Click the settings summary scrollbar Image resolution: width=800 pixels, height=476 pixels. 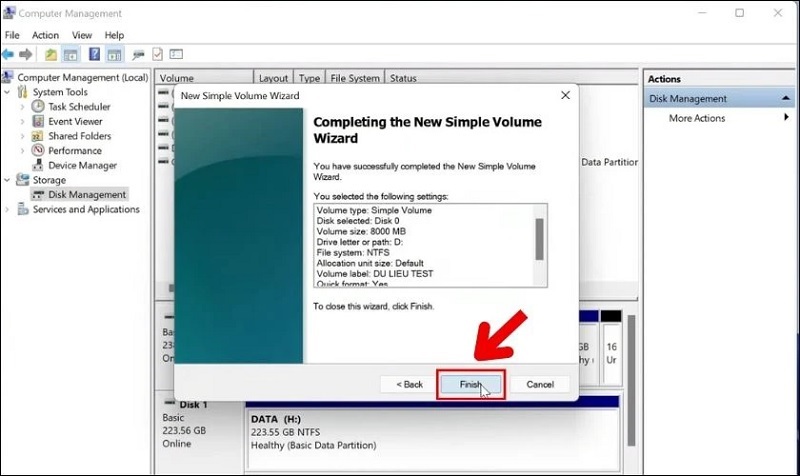coord(540,240)
